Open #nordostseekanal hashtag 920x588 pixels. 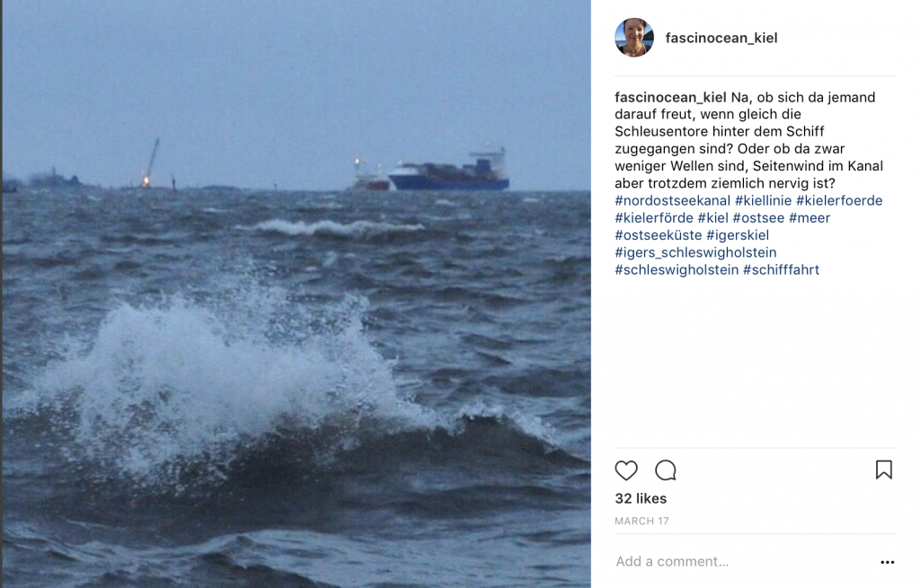point(672,200)
